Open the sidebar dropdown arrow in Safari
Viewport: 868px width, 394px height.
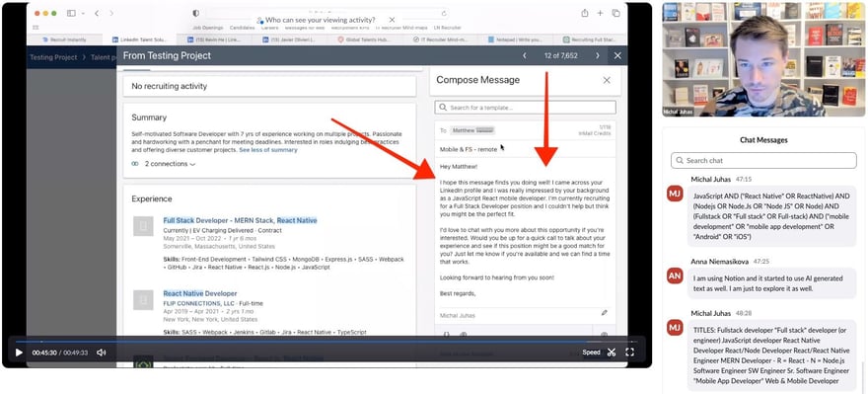tap(83, 13)
